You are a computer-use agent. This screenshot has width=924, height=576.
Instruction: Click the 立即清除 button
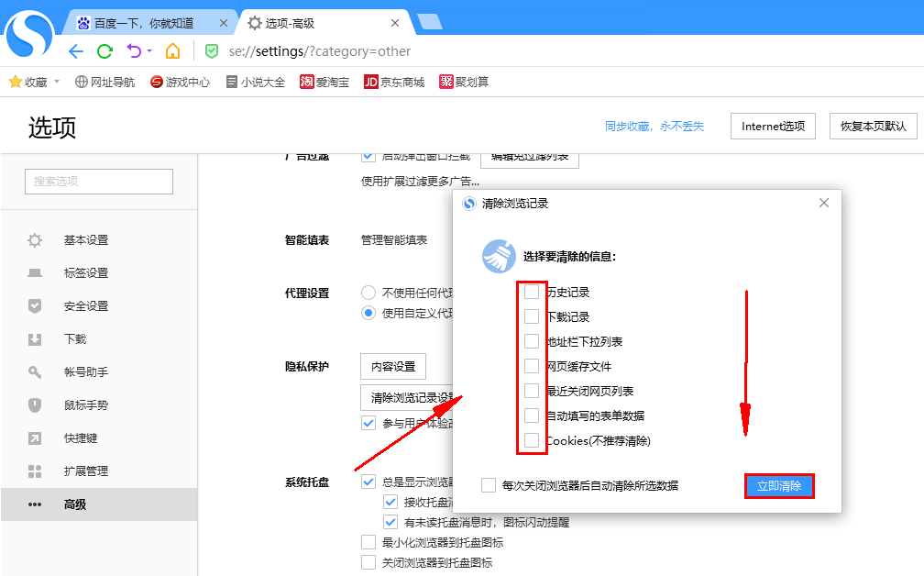779,486
